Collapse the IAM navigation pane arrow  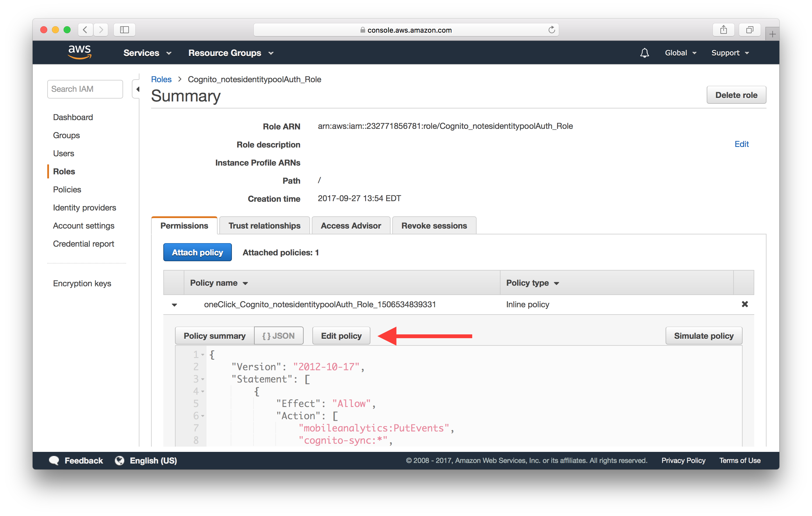tap(138, 89)
